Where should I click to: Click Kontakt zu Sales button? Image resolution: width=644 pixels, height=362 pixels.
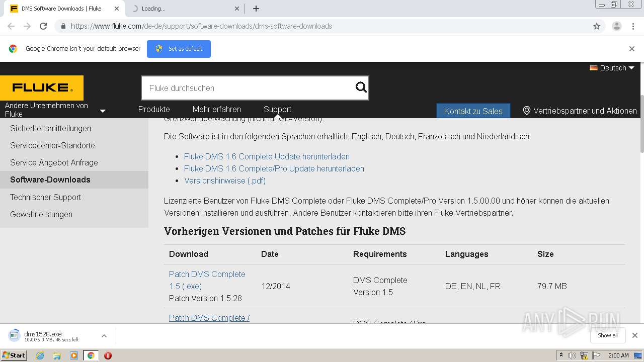click(x=473, y=111)
